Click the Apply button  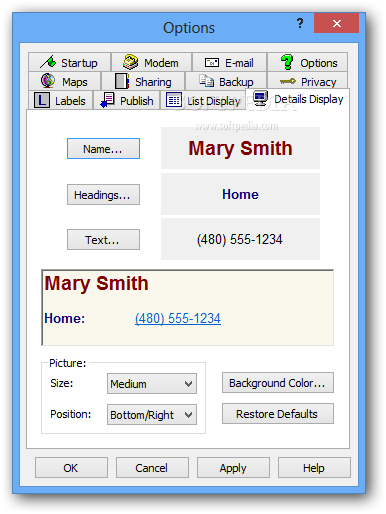pyautogui.click(x=233, y=468)
